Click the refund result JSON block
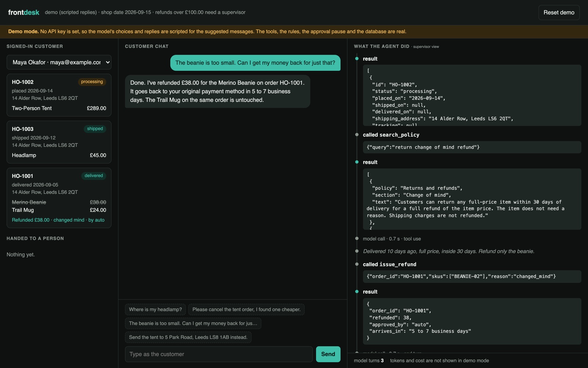This screenshot has width=588, height=368. pyautogui.click(x=472, y=321)
